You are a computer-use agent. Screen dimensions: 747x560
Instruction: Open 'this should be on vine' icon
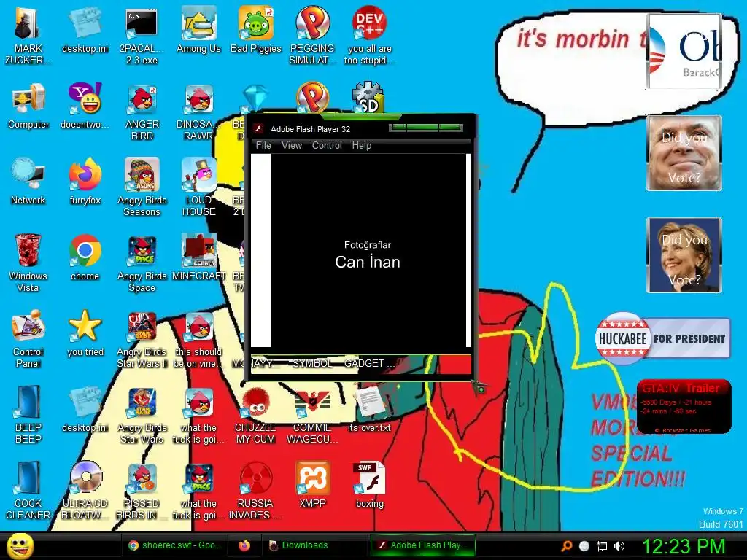(x=198, y=338)
